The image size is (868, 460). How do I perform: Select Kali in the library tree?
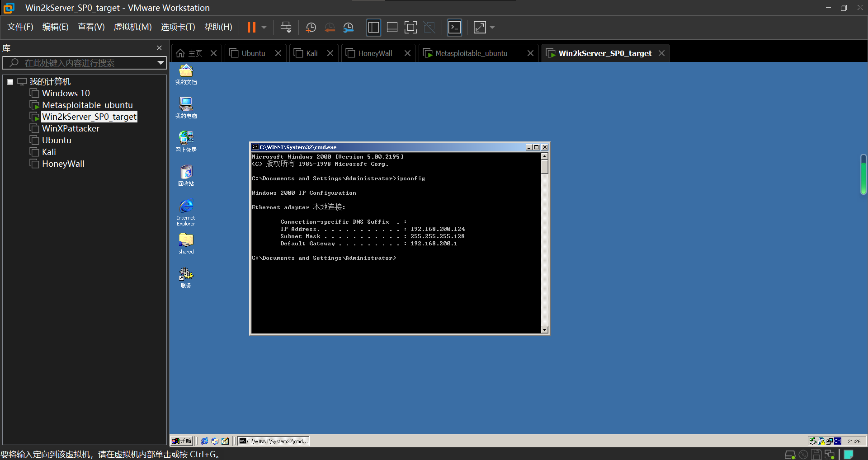tap(49, 152)
